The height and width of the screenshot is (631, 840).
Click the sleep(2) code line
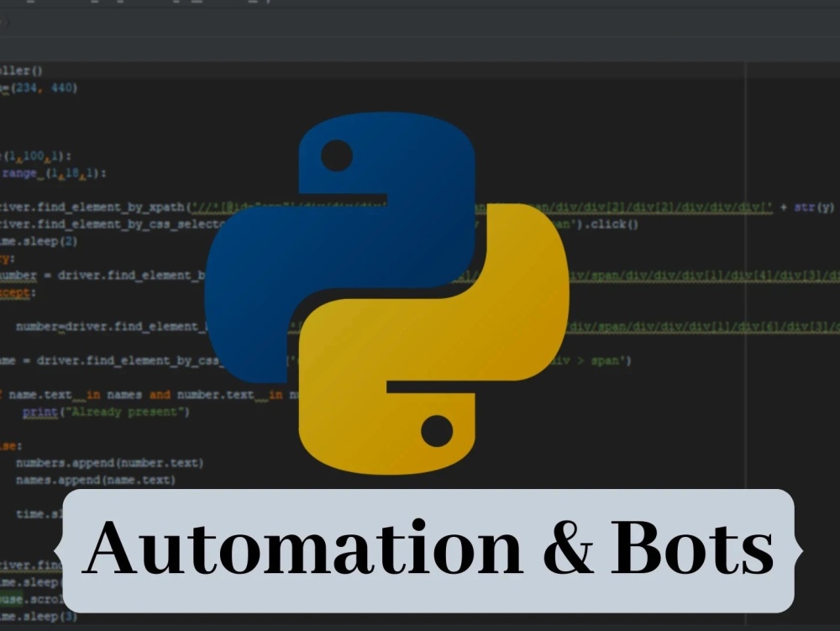click(x=39, y=242)
